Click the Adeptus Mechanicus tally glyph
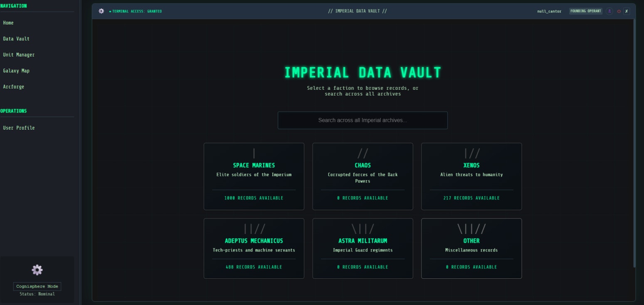Image resolution: width=644 pixels, height=305 pixels. point(254,229)
